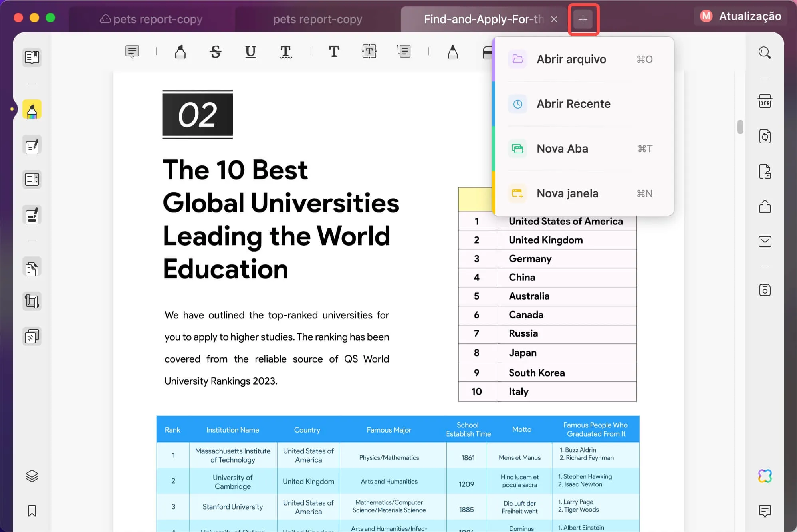Click the Italy row in ranking list
The width and height of the screenshot is (797, 532).
click(547, 391)
